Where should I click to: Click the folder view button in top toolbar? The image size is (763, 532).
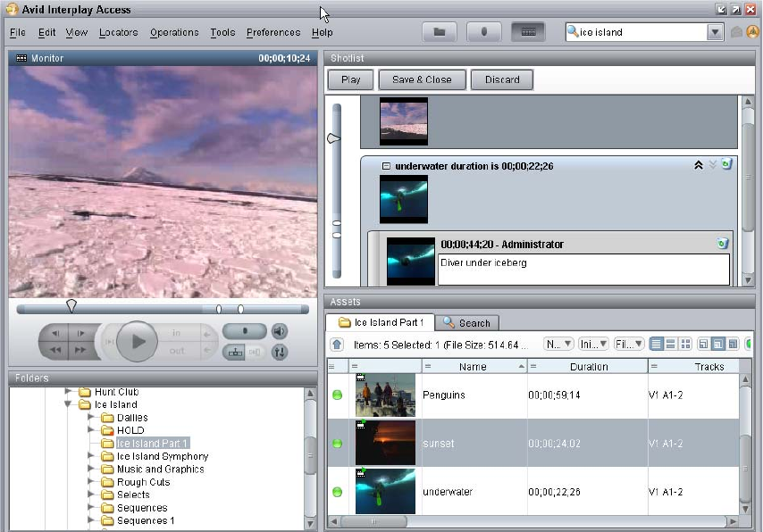(x=439, y=32)
